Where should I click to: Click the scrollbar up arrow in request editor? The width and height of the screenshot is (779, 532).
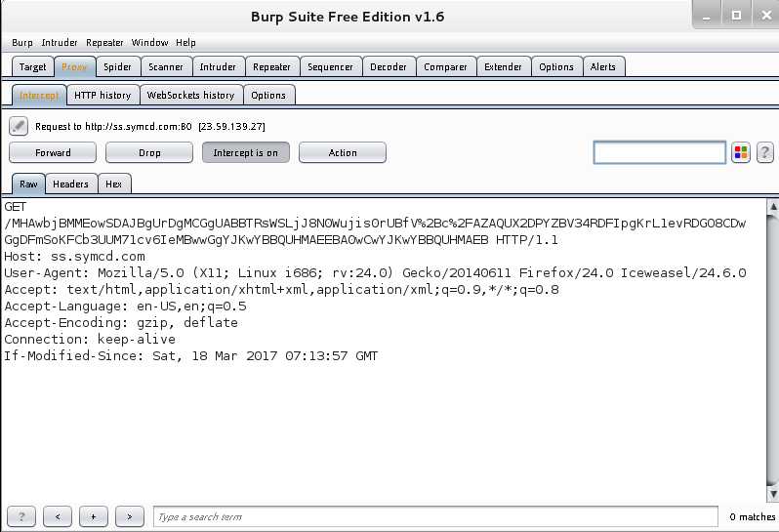pyautogui.click(x=772, y=205)
